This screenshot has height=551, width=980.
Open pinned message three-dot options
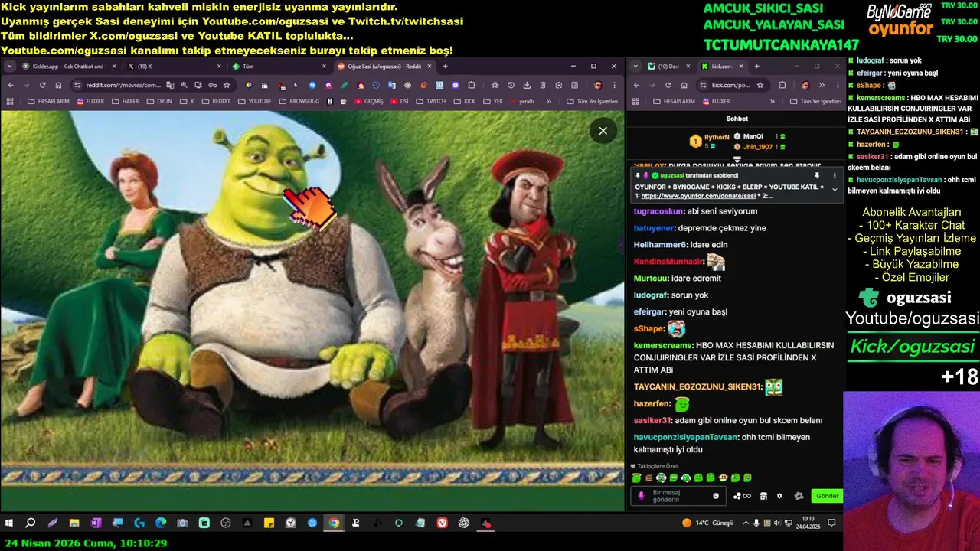click(x=835, y=175)
